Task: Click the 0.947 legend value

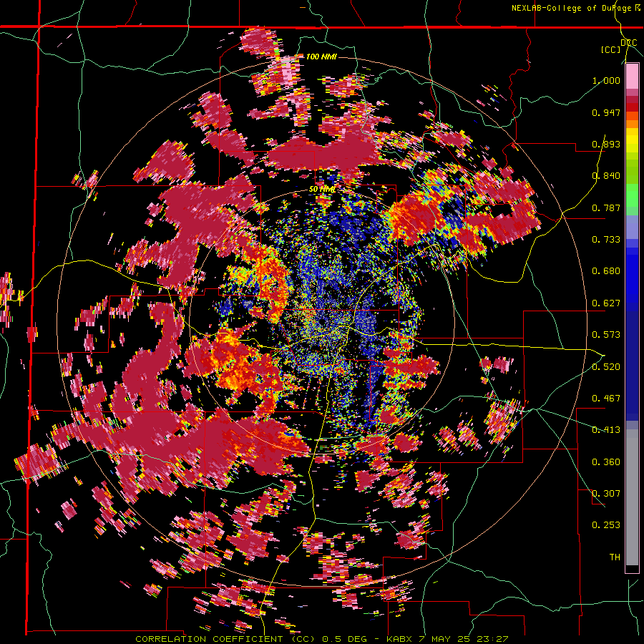Action: [x=606, y=112]
